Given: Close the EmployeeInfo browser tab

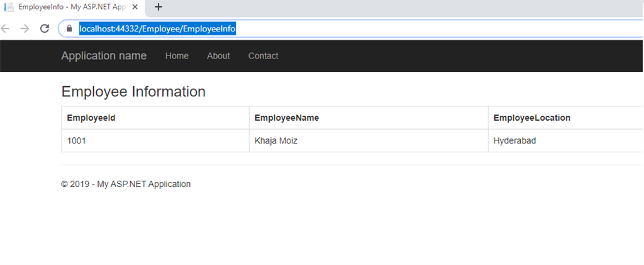Looking at the screenshot, I should coord(135,7).
